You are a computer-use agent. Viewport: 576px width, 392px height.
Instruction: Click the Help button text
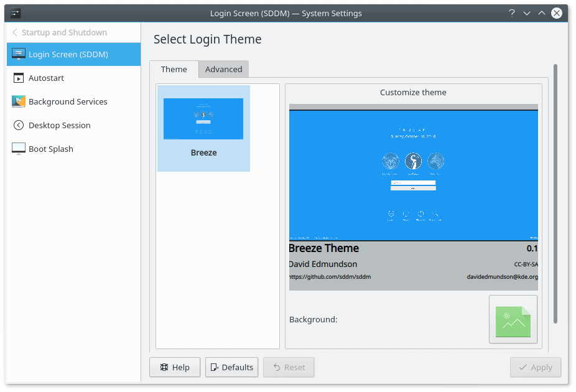pyautogui.click(x=181, y=367)
